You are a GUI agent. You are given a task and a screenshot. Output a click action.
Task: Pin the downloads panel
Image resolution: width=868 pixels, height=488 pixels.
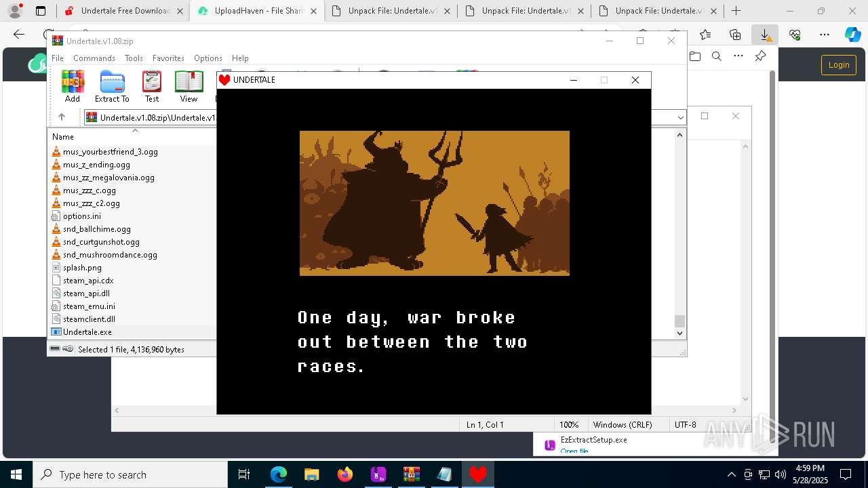click(x=761, y=56)
